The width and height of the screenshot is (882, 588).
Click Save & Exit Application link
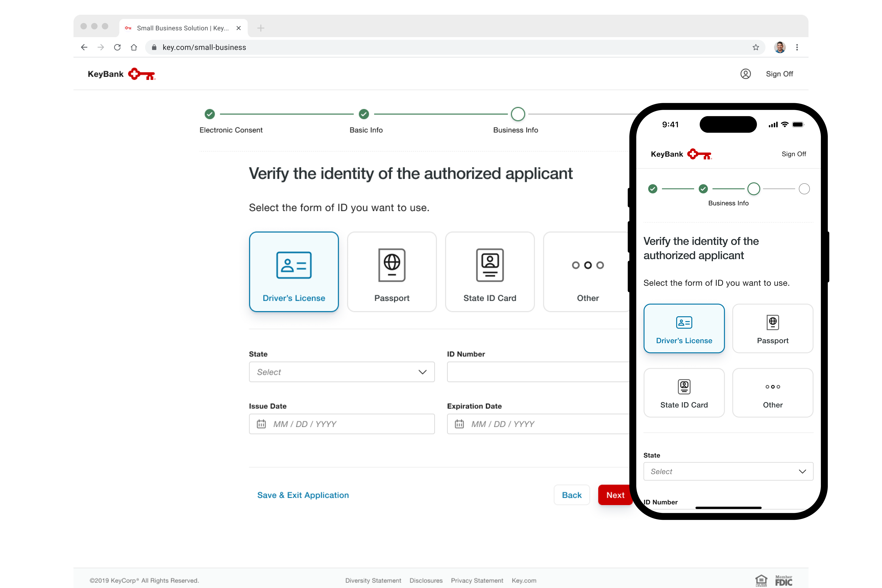(x=303, y=495)
